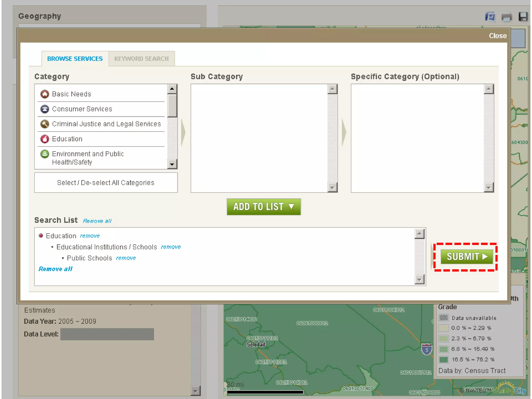
Task: Click the Basic Needs house icon
Action: click(x=45, y=94)
